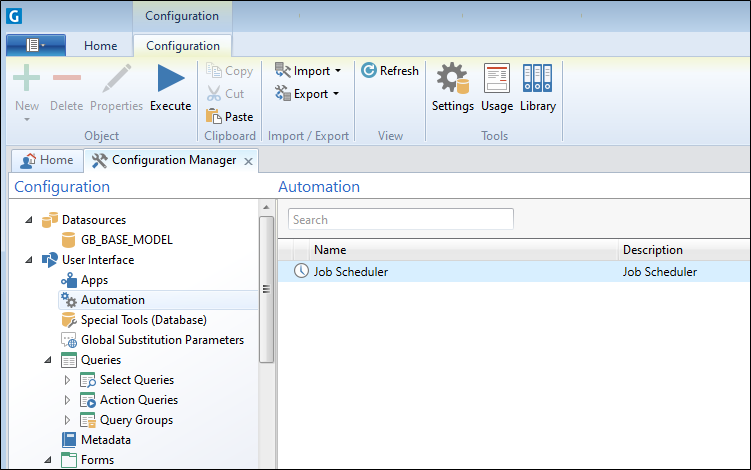Click the Automation gears icon in tree
Screen dimensions: 751x470
68,300
